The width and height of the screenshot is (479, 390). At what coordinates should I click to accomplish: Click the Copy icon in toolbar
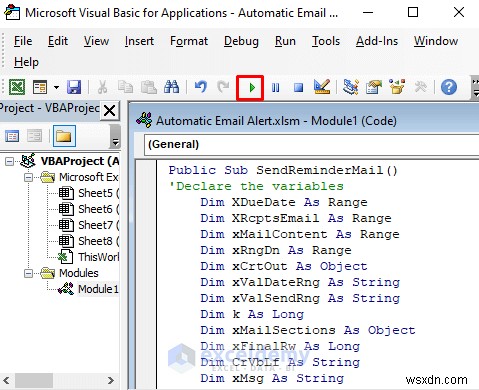pyautogui.click(x=125, y=87)
